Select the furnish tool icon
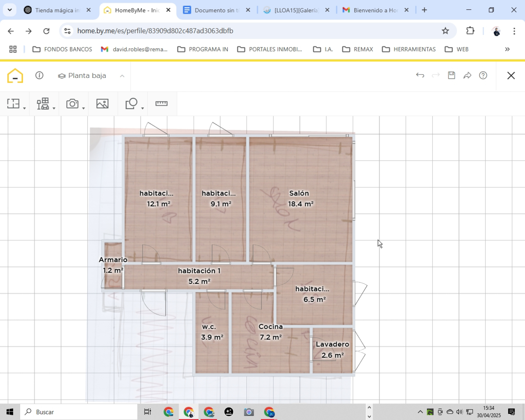Screen dimensions: 525x420 pyautogui.click(x=43, y=103)
